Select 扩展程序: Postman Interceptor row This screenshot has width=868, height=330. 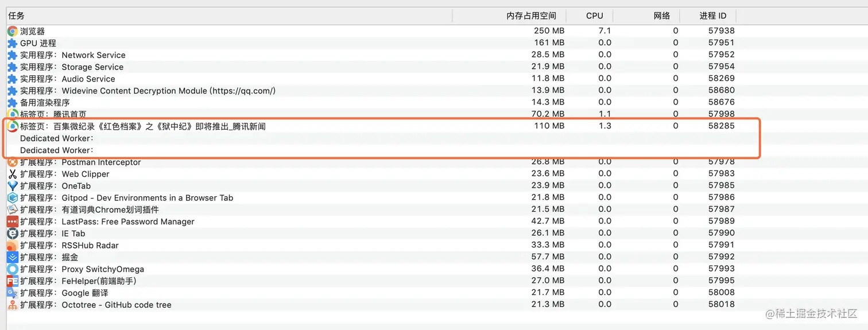[80, 162]
